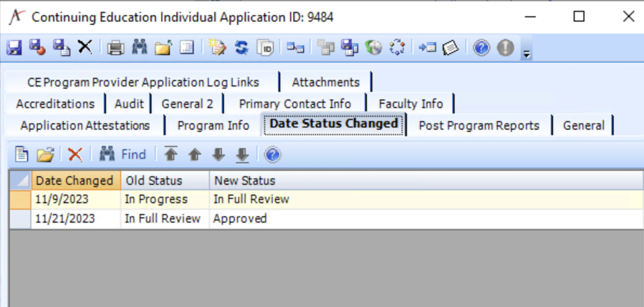
Task: Expand the toolbar overflow options arrow
Action: click(x=526, y=54)
